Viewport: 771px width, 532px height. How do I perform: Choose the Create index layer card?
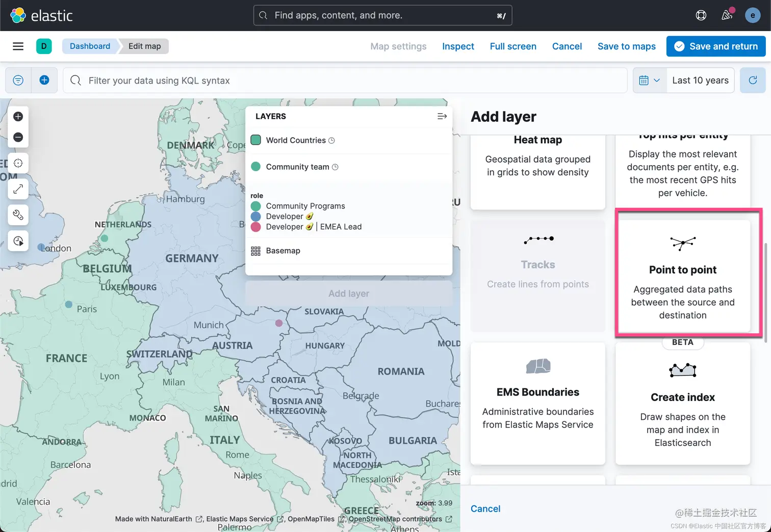(683, 403)
